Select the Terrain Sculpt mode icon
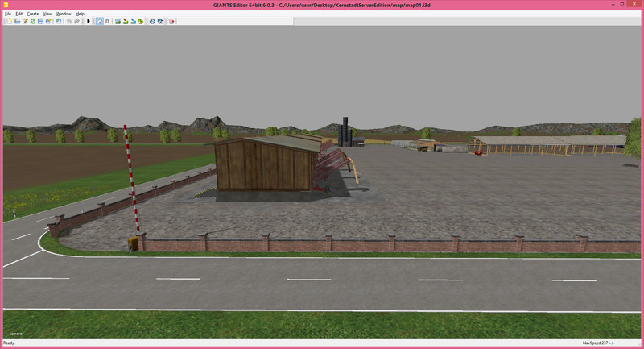Image resolution: width=644 pixels, height=349 pixels. pyautogui.click(x=118, y=21)
